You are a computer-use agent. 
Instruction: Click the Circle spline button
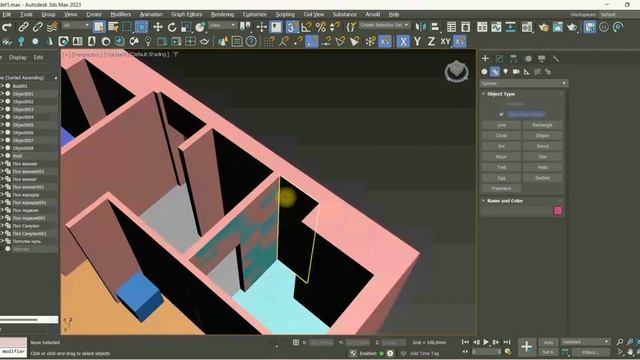[x=501, y=136]
